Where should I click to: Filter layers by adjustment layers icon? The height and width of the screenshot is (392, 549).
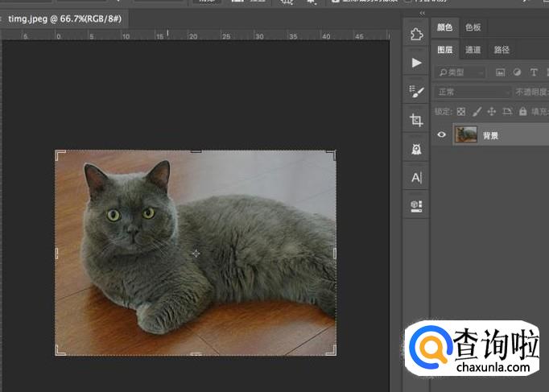tap(516, 72)
